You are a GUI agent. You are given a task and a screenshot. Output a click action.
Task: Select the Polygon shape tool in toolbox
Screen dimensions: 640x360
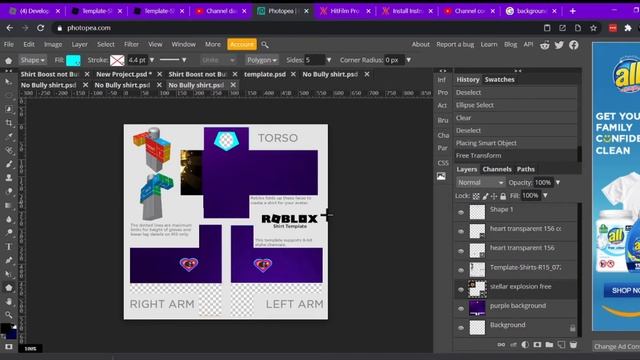[x=9, y=288]
